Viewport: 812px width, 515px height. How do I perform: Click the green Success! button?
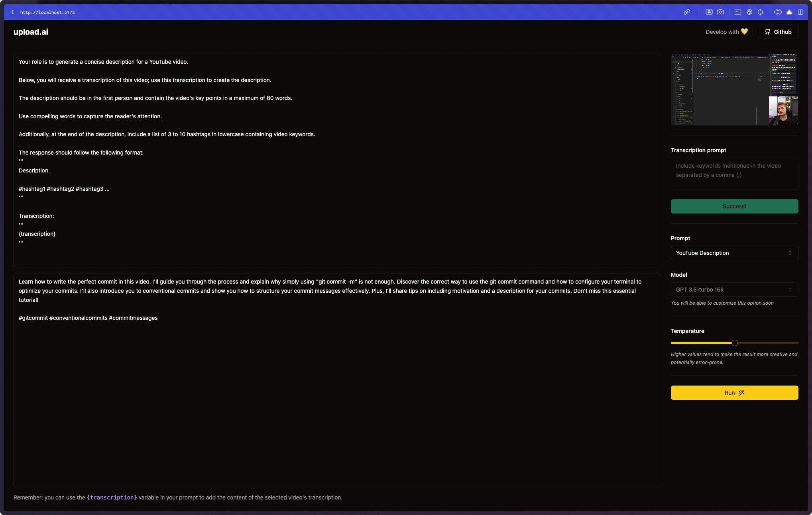[734, 206]
